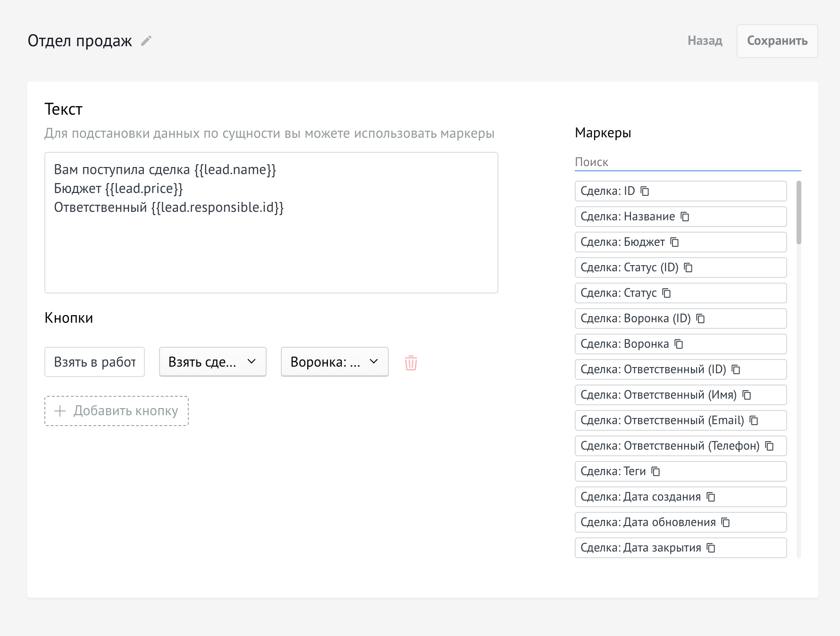This screenshot has height=636, width=840.
Task: Copy the Сделка: ID marker
Action: pyautogui.click(x=645, y=191)
